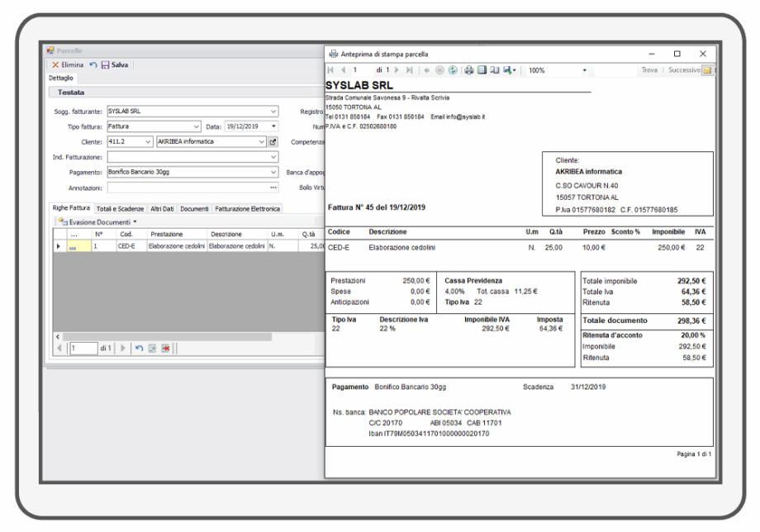Viewport: 760px width, 532px height.
Task: Expand the Ind. Fatturazione dropdown
Action: tap(273, 157)
